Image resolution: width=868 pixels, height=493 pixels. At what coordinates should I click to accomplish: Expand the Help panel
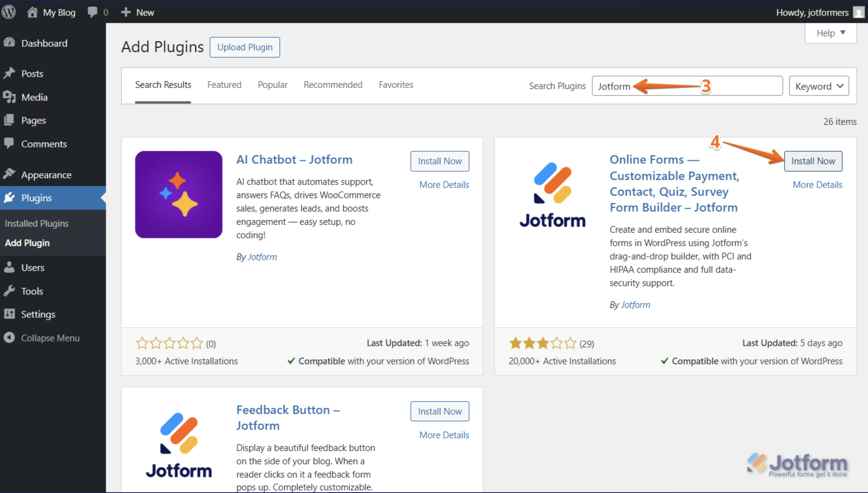pyautogui.click(x=830, y=33)
